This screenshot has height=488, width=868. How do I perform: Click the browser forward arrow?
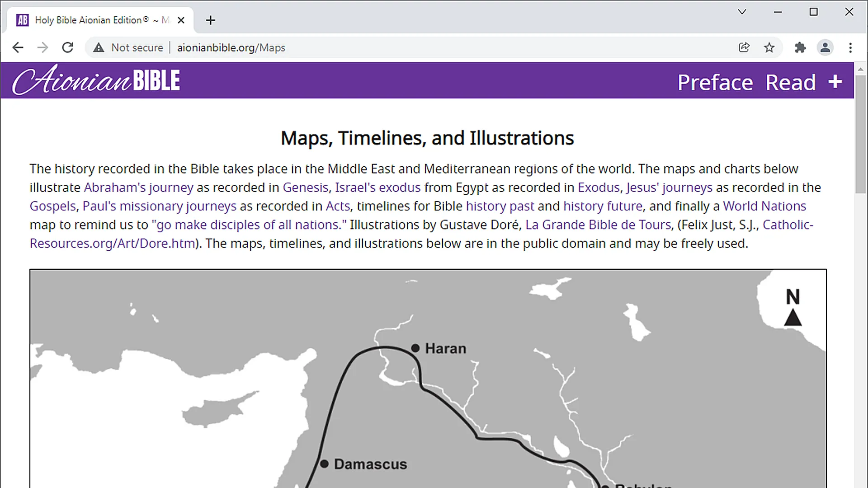(42, 47)
